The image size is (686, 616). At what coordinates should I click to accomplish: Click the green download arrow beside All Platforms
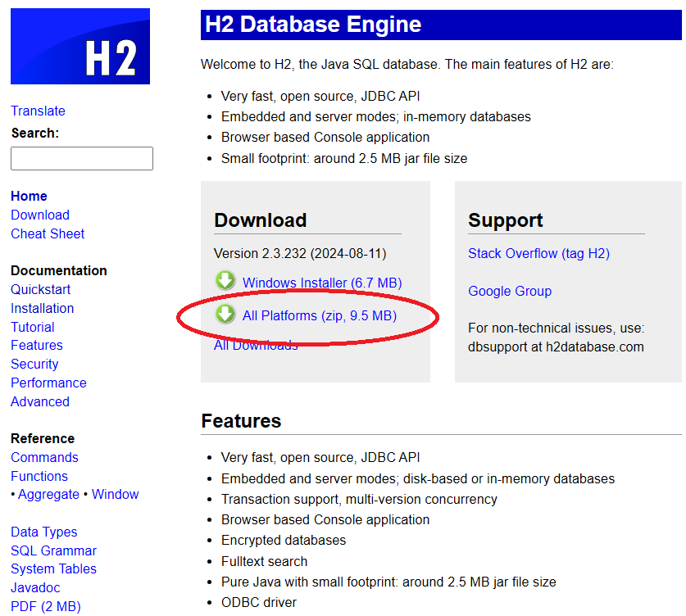pyautogui.click(x=225, y=314)
